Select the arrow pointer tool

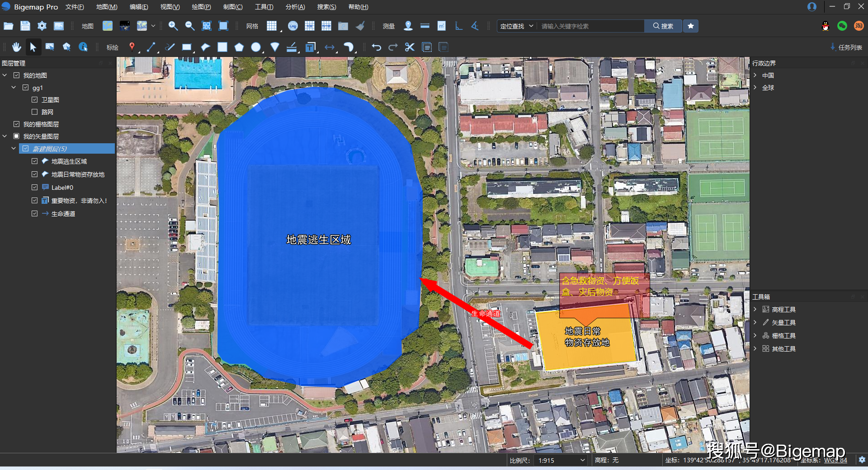[33, 47]
